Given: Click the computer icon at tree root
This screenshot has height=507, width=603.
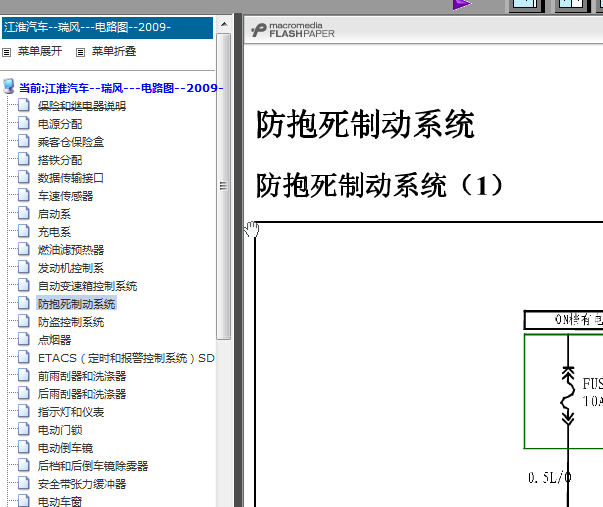Looking at the screenshot, I should tap(9, 87).
